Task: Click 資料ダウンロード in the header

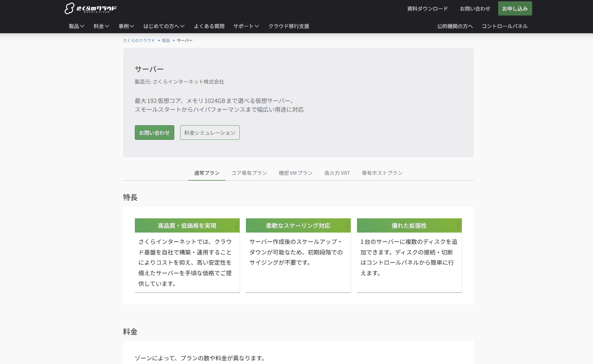Action: pos(427,9)
